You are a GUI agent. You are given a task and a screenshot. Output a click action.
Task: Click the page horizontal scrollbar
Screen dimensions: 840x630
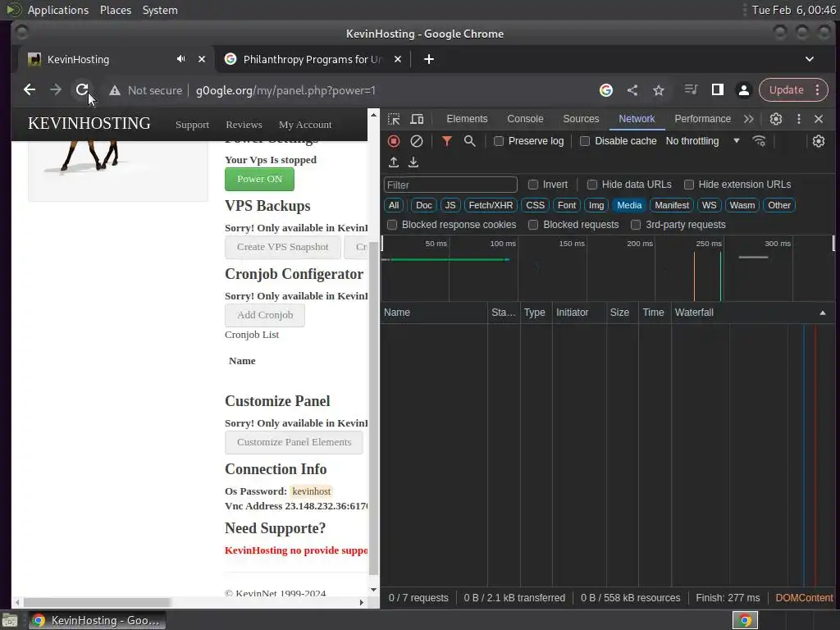97,602
